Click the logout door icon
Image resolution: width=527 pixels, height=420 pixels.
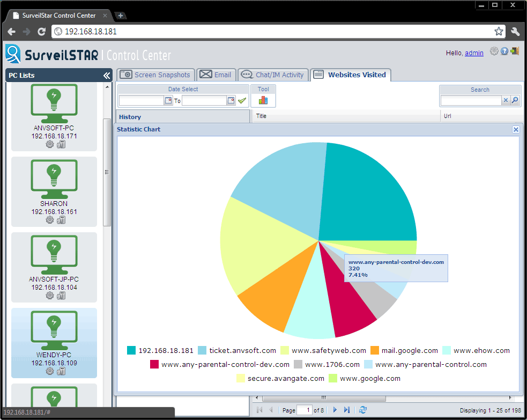point(515,51)
